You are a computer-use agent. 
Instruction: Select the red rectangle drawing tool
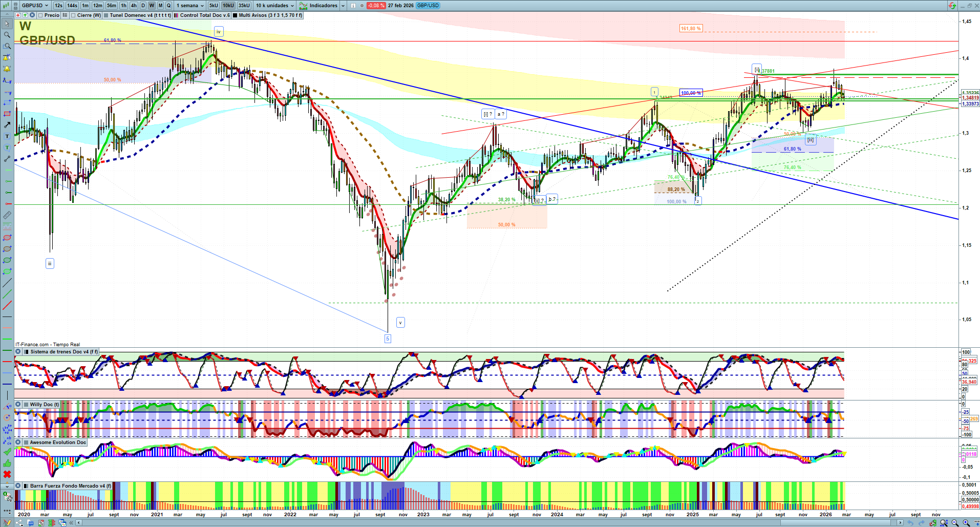pyautogui.click(x=7, y=114)
